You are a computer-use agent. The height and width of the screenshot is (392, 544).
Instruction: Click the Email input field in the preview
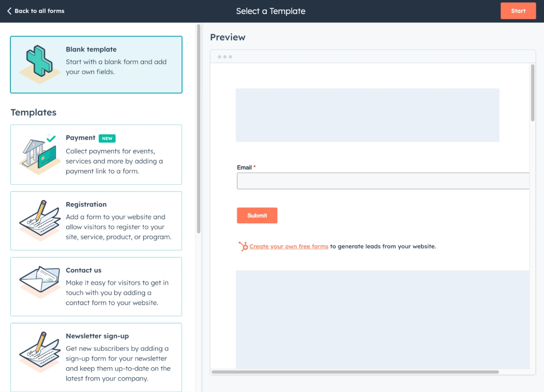pos(383,181)
